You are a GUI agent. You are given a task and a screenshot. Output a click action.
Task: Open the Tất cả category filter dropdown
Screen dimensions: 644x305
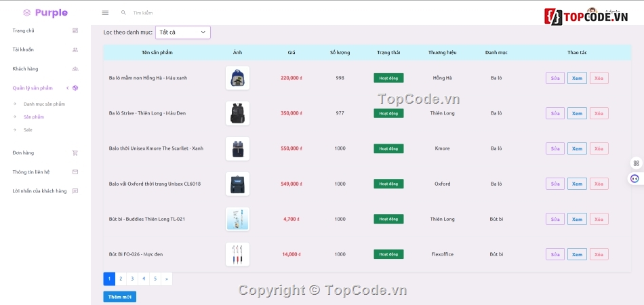point(183,33)
